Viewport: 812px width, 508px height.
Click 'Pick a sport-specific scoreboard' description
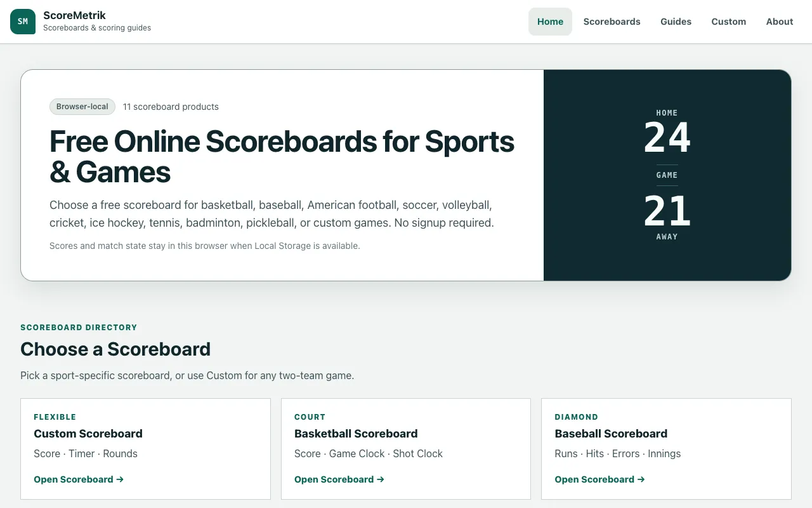(x=187, y=375)
